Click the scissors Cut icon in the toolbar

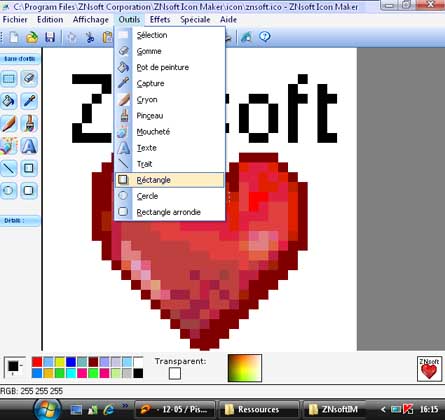[90, 37]
